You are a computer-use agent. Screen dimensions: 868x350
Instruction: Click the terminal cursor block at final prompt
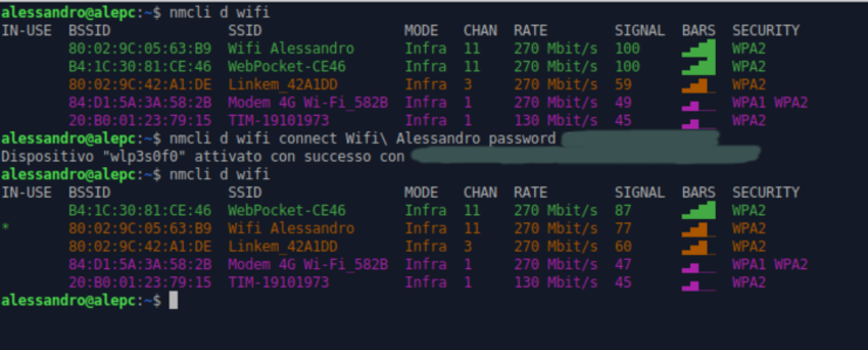pos(174,301)
